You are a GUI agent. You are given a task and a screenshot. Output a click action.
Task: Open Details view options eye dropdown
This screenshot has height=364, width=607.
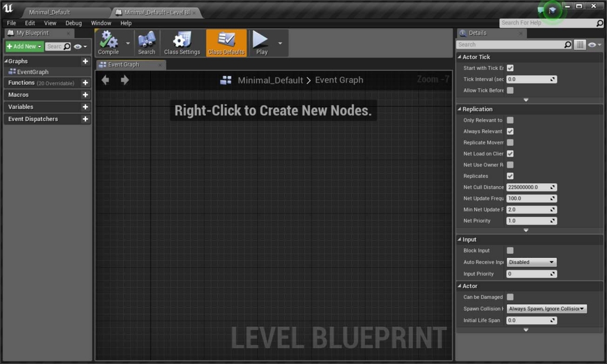595,44
